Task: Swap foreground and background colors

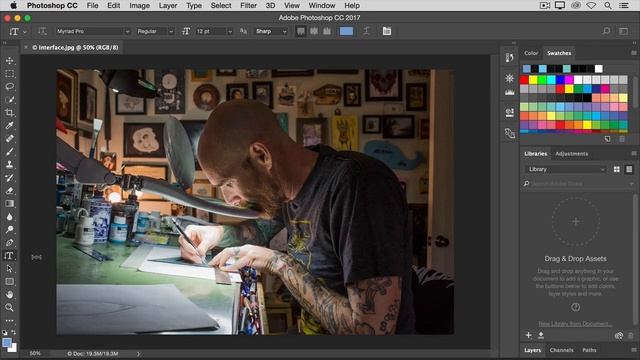Action: click(13, 332)
